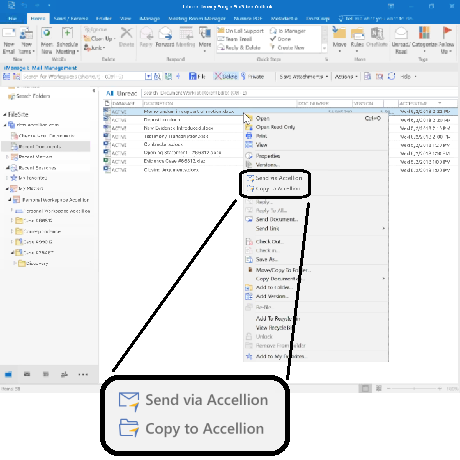The width and height of the screenshot is (460, 460).
Task: Click the document list search box
Action: point(299,93)
